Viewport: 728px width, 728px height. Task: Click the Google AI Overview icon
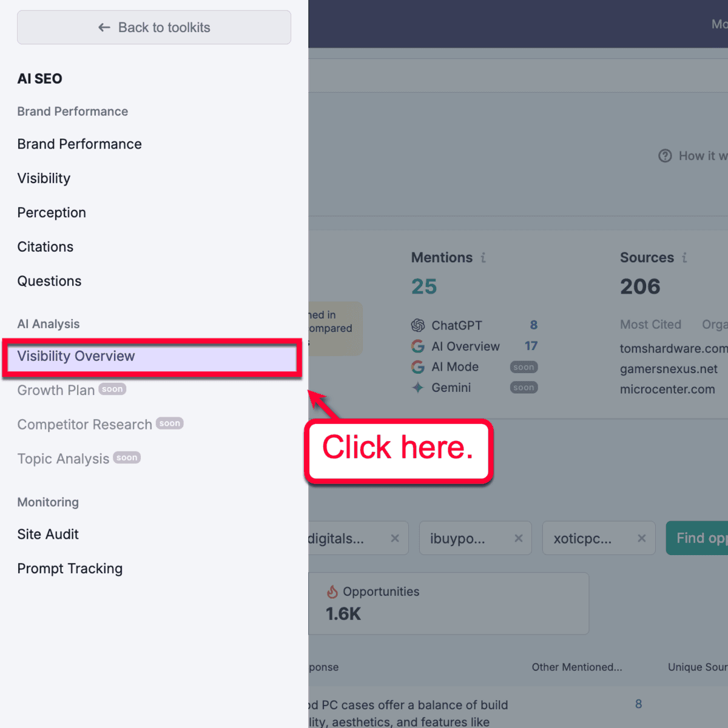[x=418, y=346]
